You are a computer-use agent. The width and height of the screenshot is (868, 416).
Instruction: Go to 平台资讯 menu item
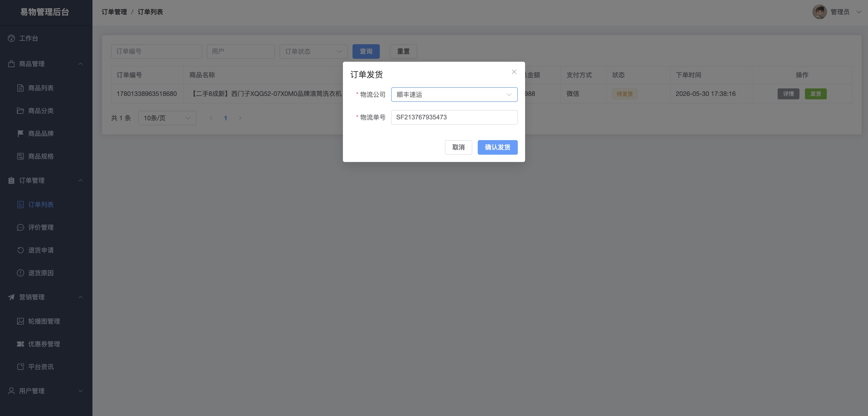click(46, 367)
